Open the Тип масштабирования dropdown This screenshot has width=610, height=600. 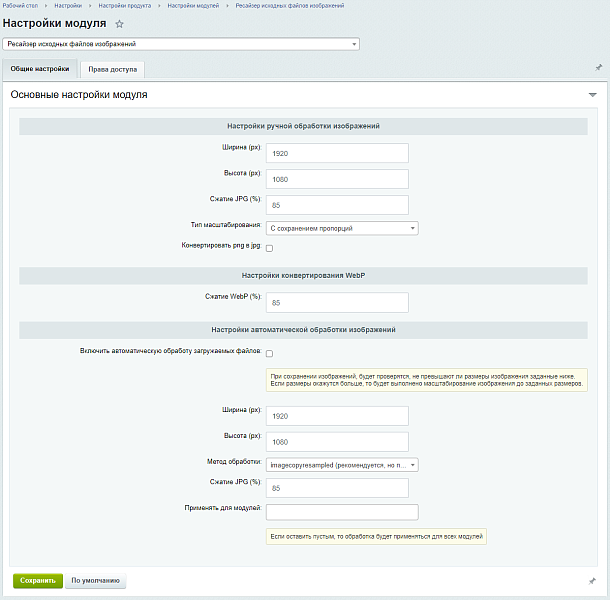(x=342, y=228)
